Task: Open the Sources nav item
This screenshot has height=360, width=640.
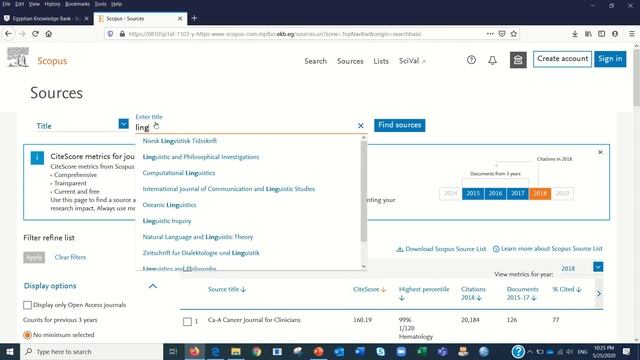Action: [x=350, y=61]
